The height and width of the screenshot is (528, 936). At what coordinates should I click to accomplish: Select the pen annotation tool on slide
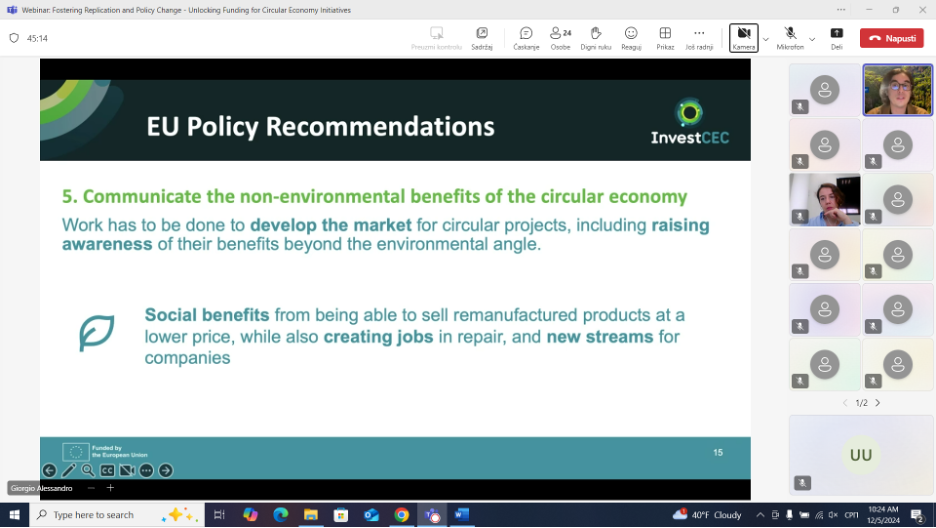pyautogui.click(x=69, y=470)
